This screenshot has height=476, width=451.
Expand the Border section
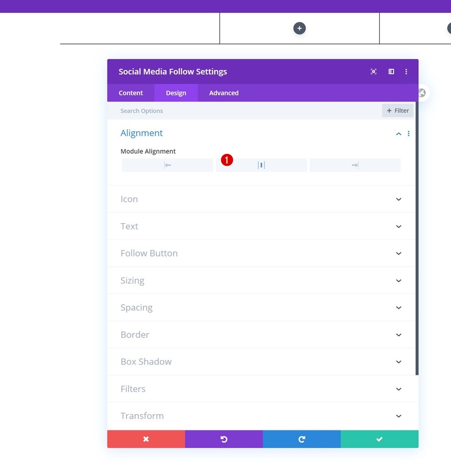pos(261,334)
